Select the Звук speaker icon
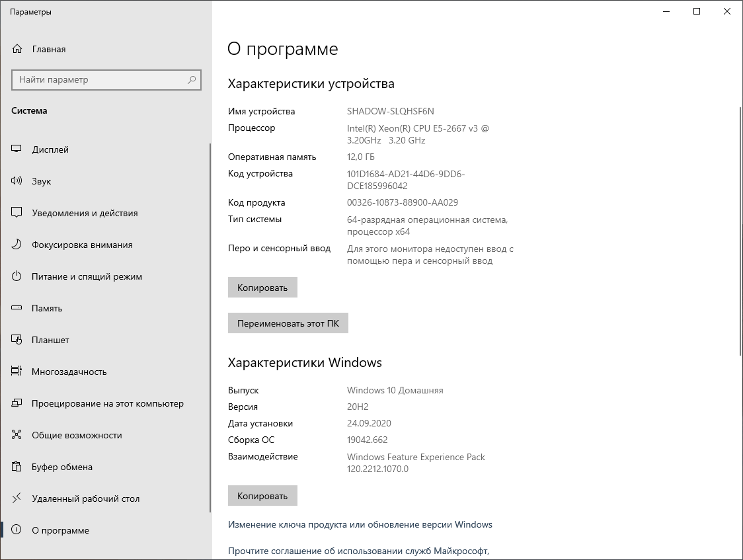Screen dimensions: 743x560 click(x=17, y=181)
